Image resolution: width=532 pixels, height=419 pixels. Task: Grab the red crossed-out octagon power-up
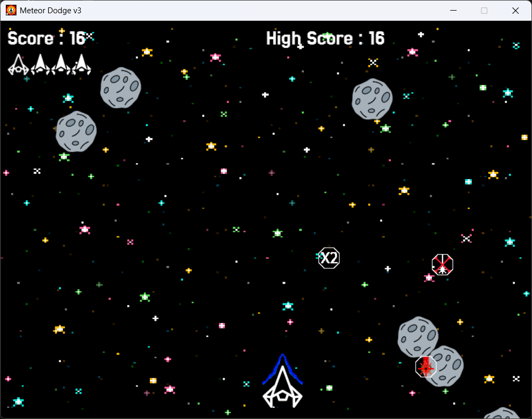442,265
